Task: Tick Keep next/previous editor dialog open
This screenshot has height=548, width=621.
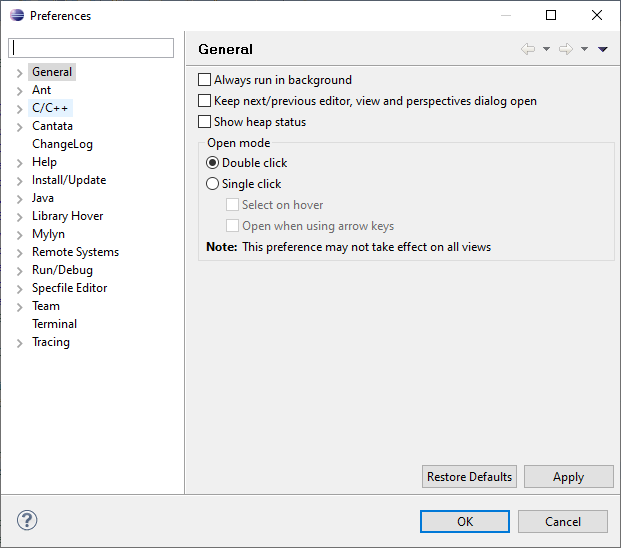Action: point(205,101)
